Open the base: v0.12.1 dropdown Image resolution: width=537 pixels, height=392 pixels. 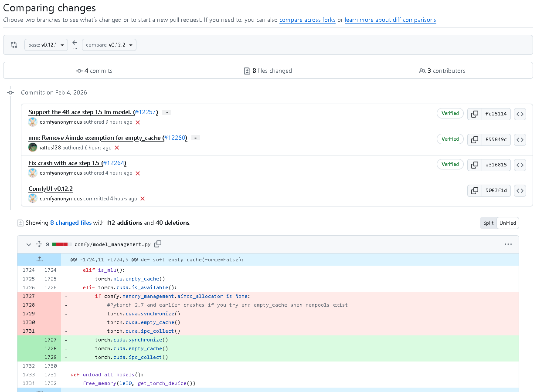click(x=46, y=45)
